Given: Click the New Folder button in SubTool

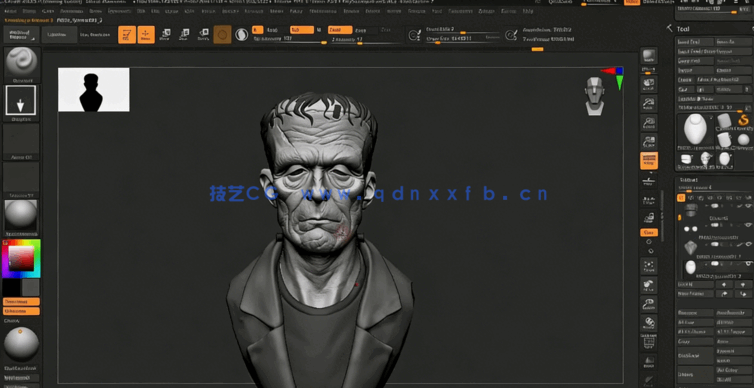Looking at the screenshot, I should pos(695,294).
